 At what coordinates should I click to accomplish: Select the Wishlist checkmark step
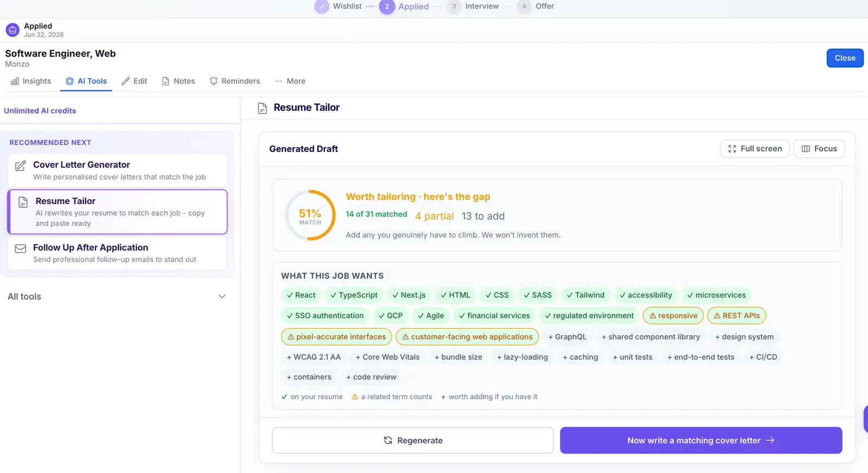point(322,7)
